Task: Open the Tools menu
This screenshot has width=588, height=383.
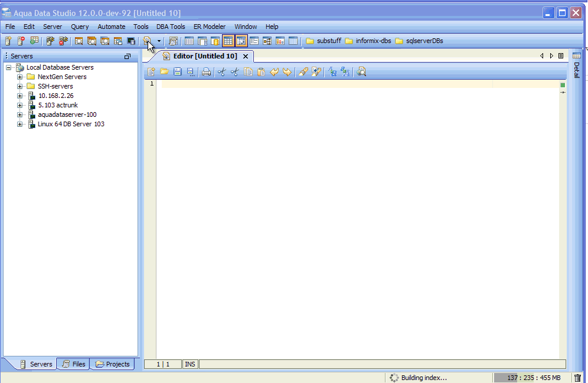Action: [x=141, y=27]
